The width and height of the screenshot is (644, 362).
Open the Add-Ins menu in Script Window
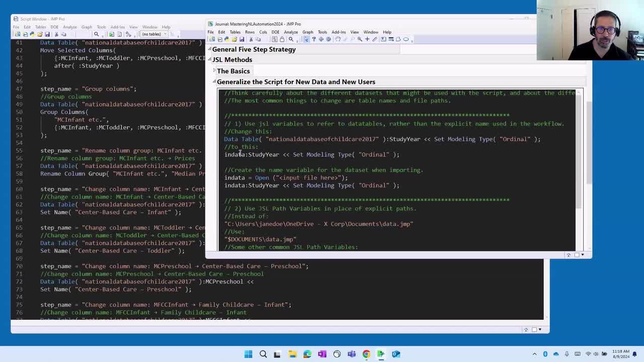point(117,27)
